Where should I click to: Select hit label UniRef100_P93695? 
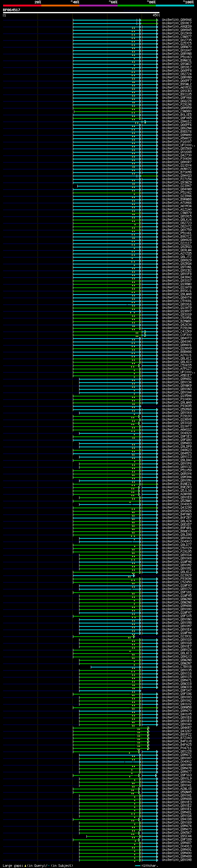176,406
